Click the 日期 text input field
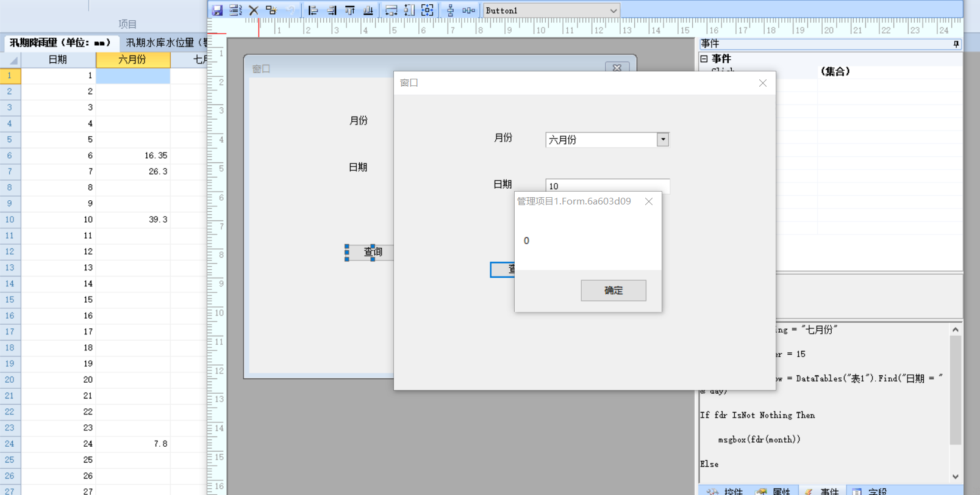This screenshot has width=980, height=495. (607, 186)
